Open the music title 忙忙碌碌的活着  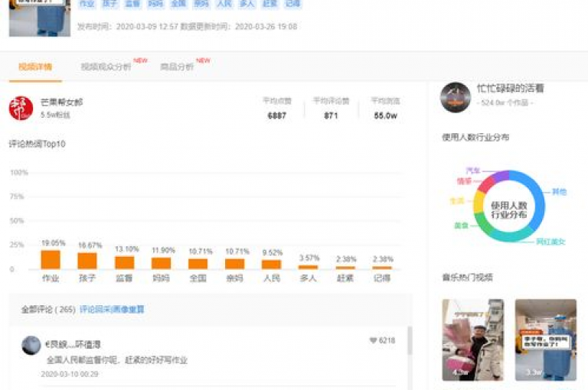pyautogui.click(x=510, y=89)
